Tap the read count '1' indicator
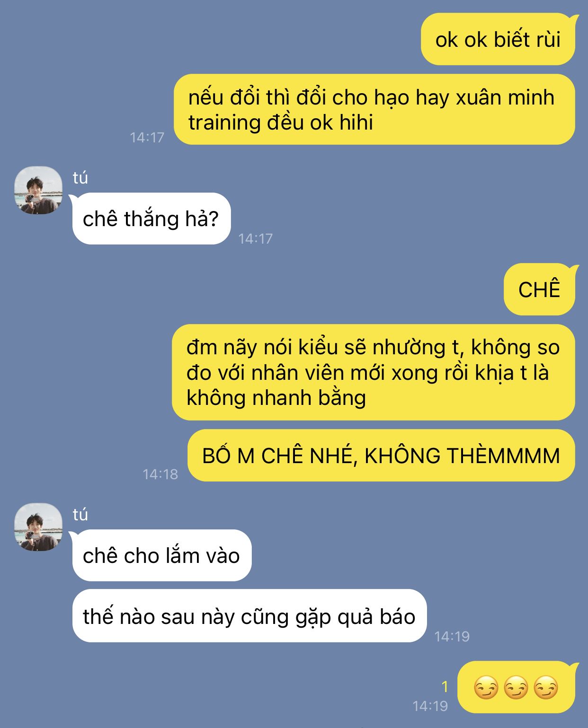The width and height of the screenshot is (588, 728). pos(445,686)
